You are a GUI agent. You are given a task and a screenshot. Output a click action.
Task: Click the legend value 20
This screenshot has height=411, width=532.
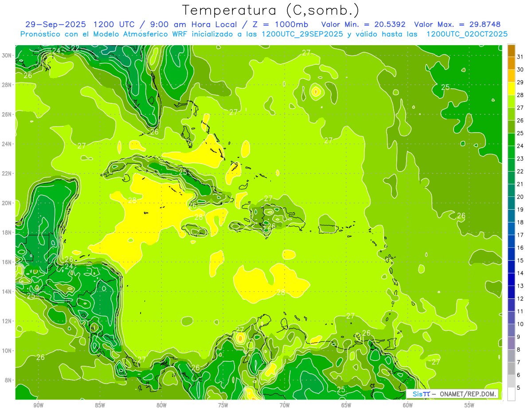pos(520,196)
